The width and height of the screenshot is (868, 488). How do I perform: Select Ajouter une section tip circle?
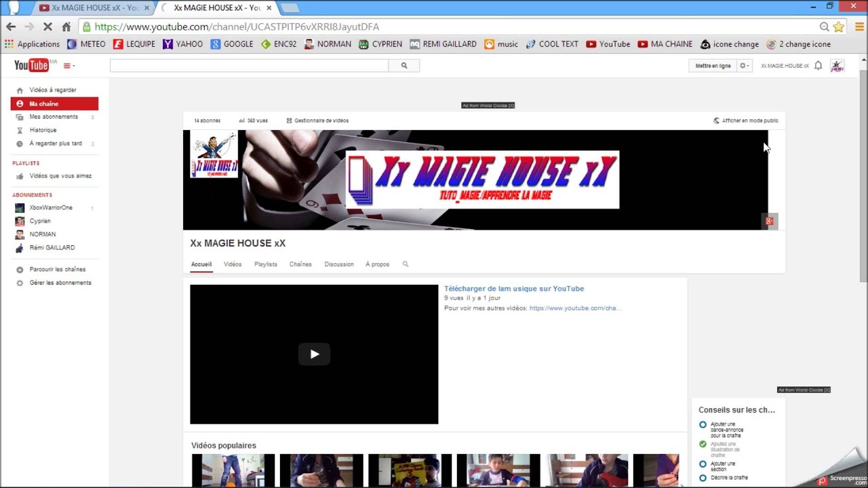pyautogui.click(x=703, y=464)
